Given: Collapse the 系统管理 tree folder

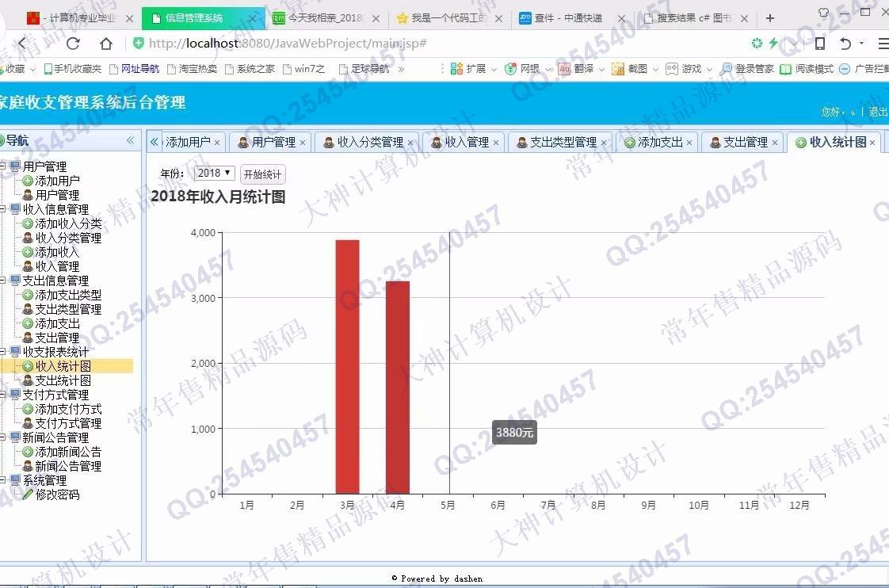Looking at the screenshot, I should tap(2, 480).
